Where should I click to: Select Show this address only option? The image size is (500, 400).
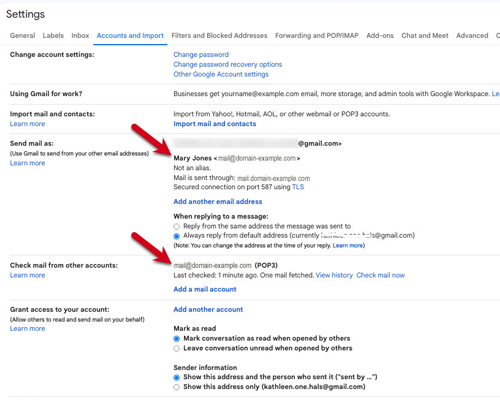point(177,387)
